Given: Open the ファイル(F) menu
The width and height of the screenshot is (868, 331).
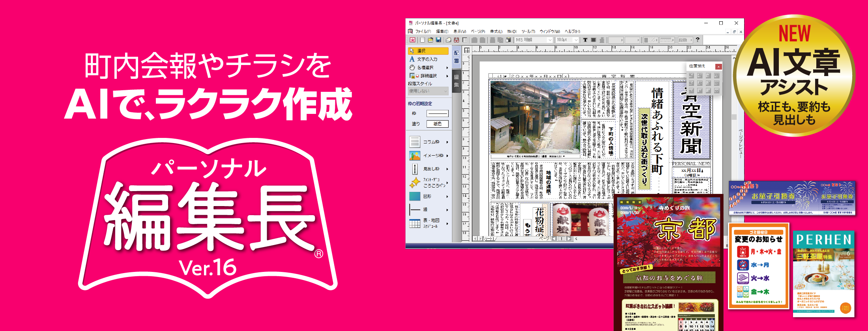Looking at the screenshot, I should (423, 32).
